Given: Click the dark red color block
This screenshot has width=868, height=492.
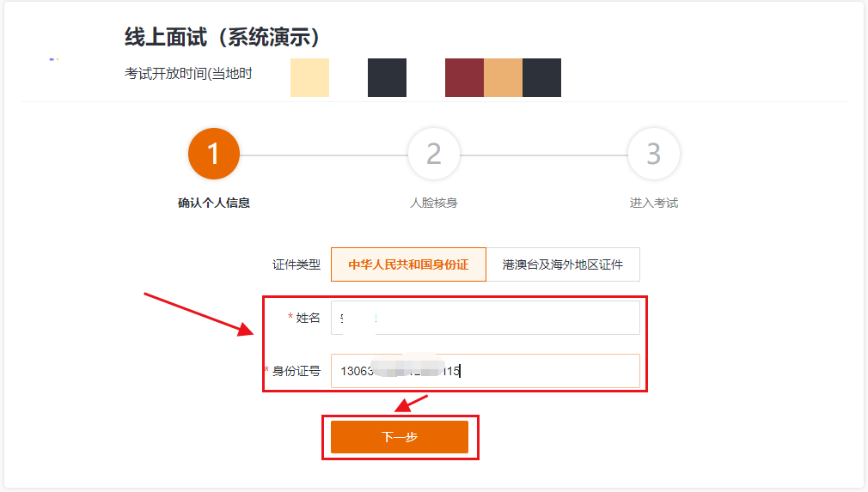Looking at the screenshot, I should [464, 77].
